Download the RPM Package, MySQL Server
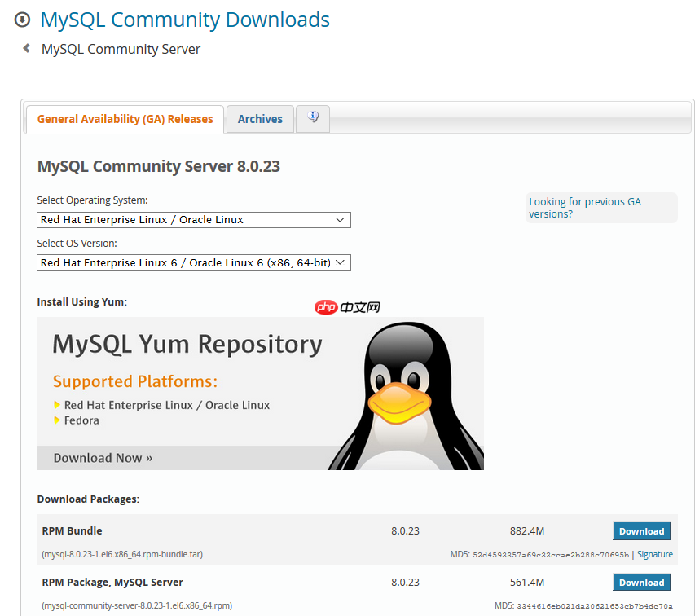 [641, 582]
